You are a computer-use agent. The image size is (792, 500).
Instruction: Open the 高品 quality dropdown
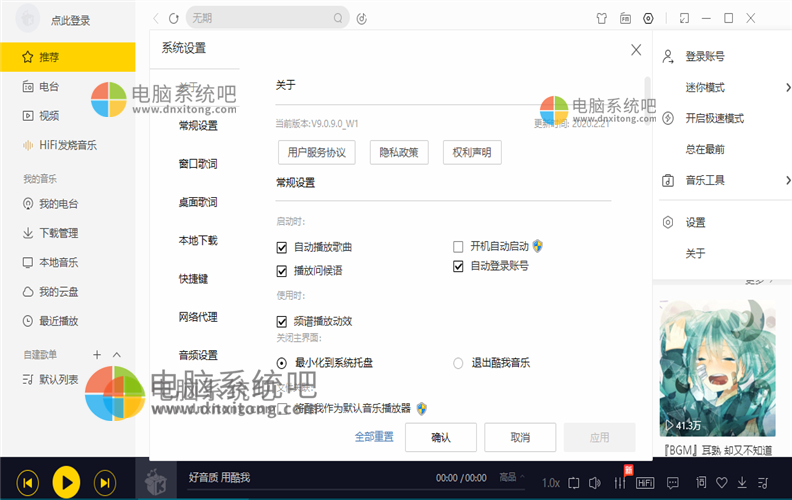[511, 477]
